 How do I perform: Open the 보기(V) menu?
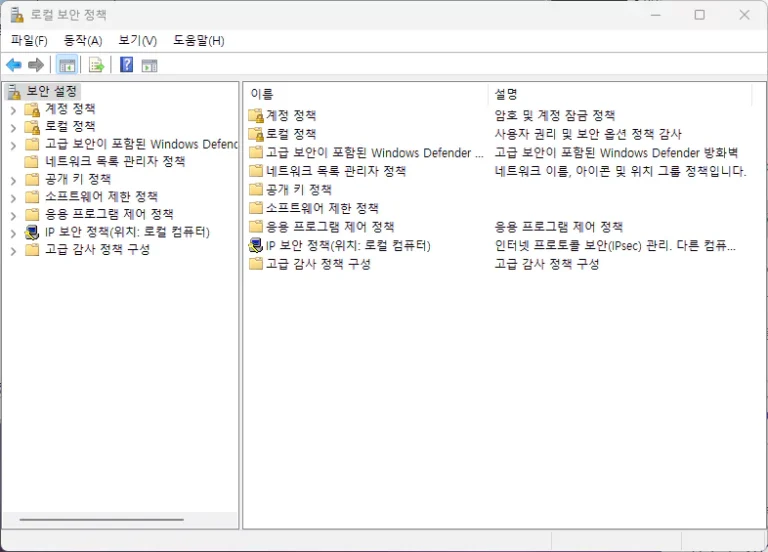138,41
